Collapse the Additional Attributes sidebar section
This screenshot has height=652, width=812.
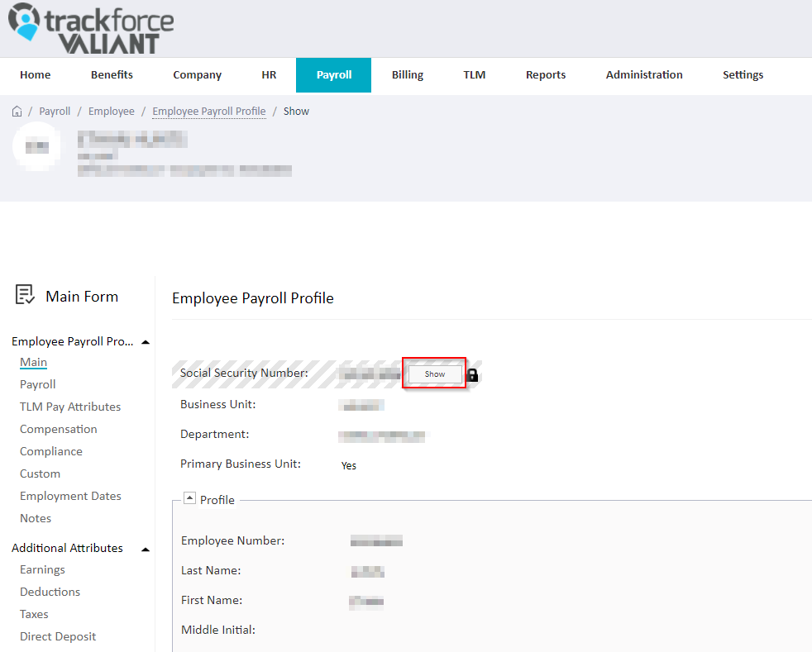[146, 549]
